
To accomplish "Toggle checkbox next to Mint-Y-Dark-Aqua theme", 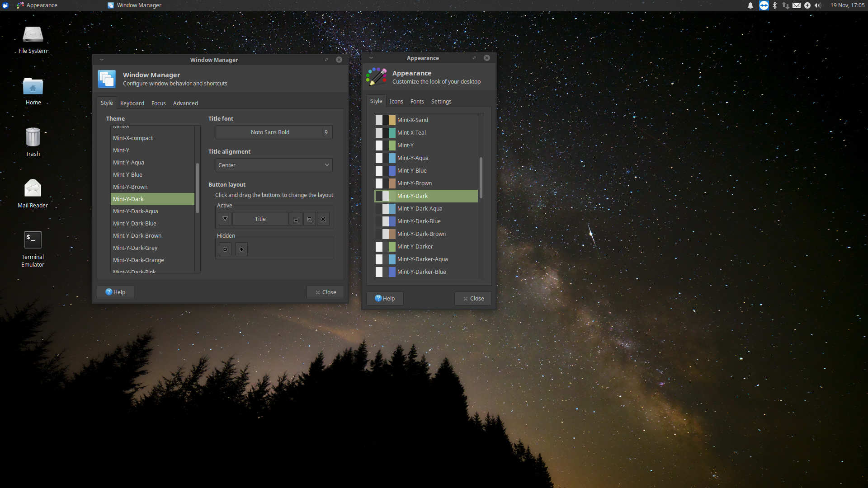I will pos(379,208).
